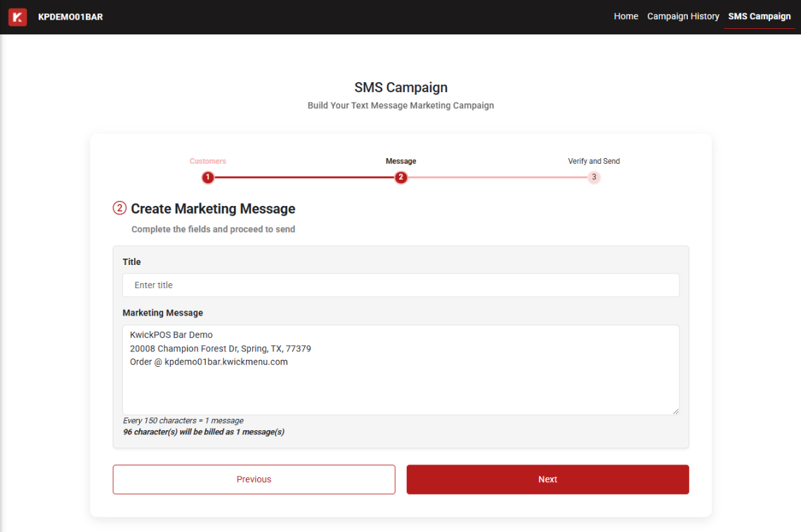
Task: Focus the Enter title input field
Action: (x=401, y=285)
